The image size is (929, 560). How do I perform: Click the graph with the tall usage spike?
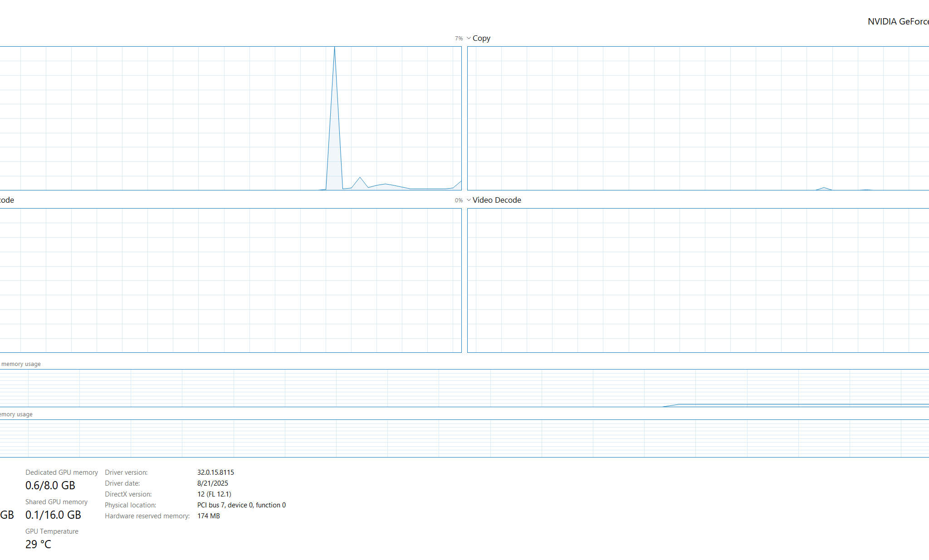(x=231, y=118)
